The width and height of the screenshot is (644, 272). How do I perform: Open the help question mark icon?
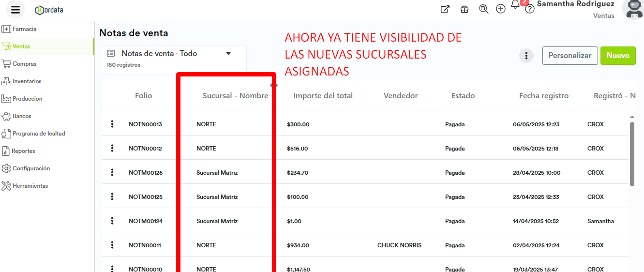click(x=530, y=9)
